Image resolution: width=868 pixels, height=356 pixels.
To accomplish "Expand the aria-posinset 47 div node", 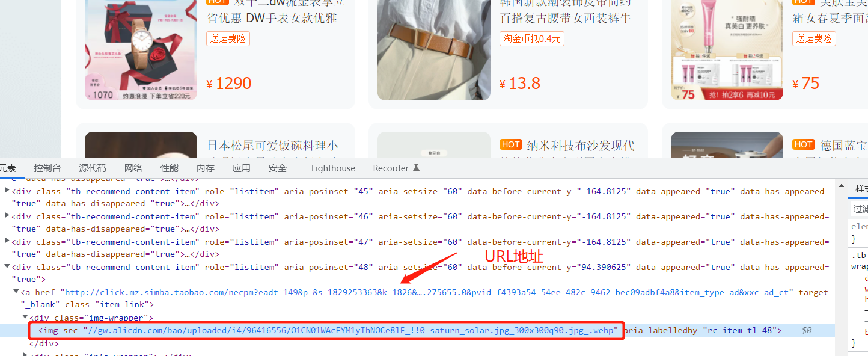I will click(7, 242).
